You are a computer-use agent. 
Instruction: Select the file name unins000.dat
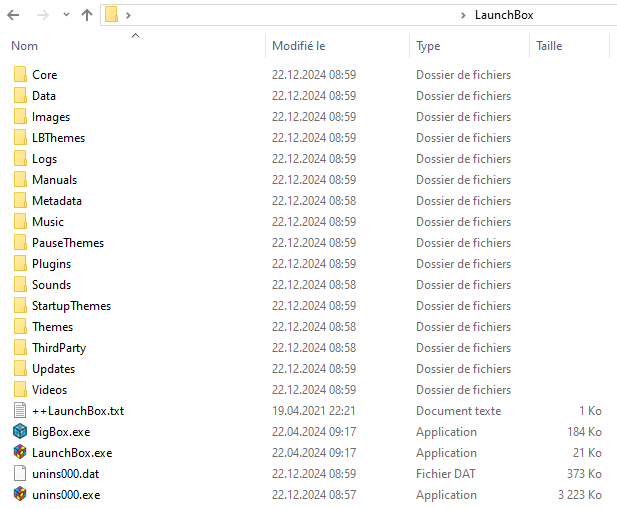[x=65, y=474]
